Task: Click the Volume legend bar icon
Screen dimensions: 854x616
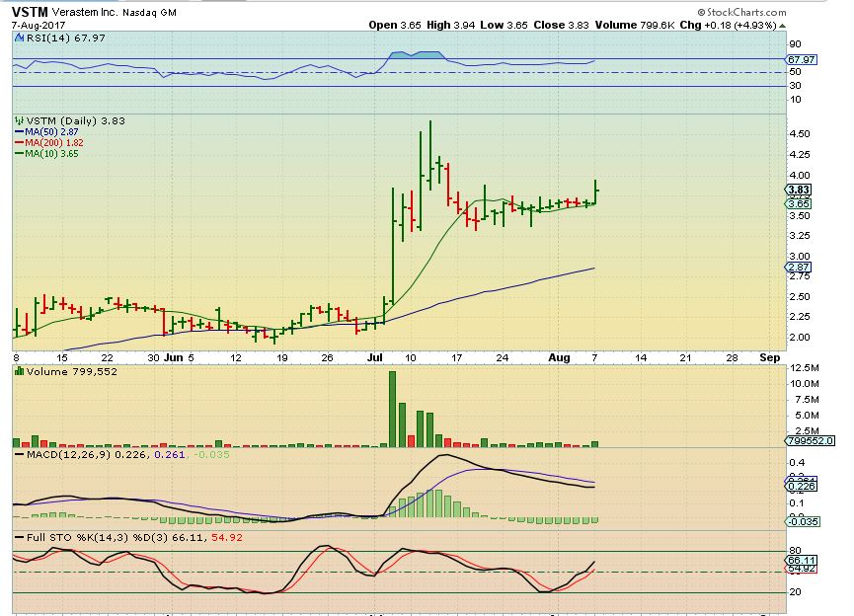Action: 19,374
